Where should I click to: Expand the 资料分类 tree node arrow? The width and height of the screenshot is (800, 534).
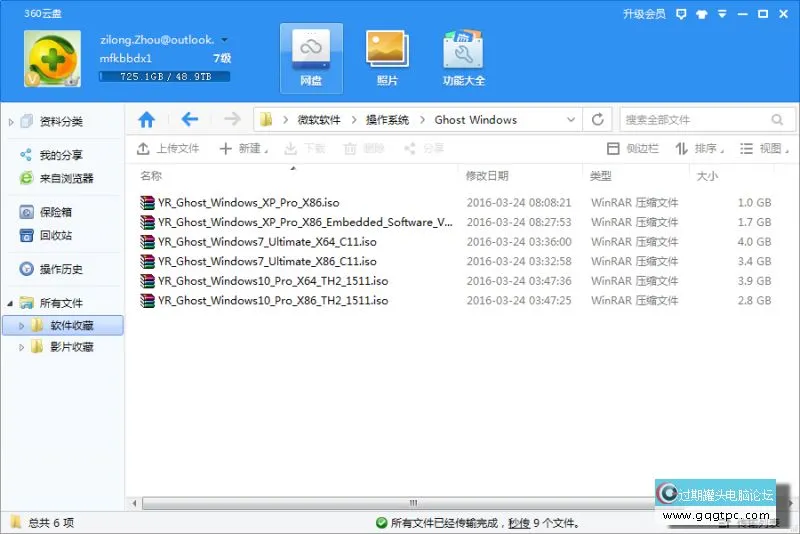click(11, 122)
